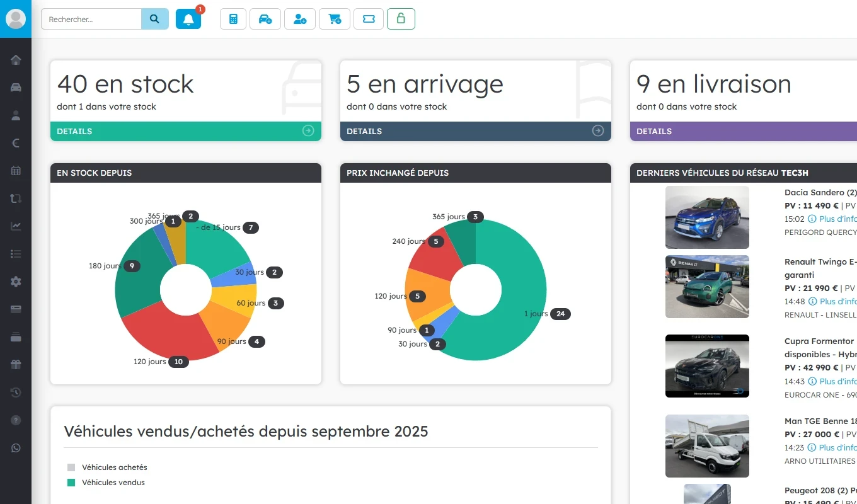The image size is (857, 504).
Task: Click the 'PERIGORD QUERCY' dealer text
Action: pyautogui.click(x=820, y=232)
